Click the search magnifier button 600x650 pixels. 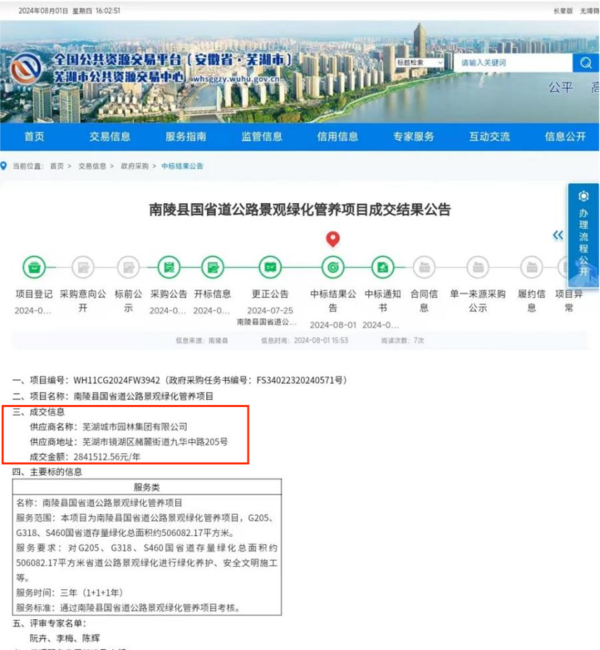tap(583, 62)
